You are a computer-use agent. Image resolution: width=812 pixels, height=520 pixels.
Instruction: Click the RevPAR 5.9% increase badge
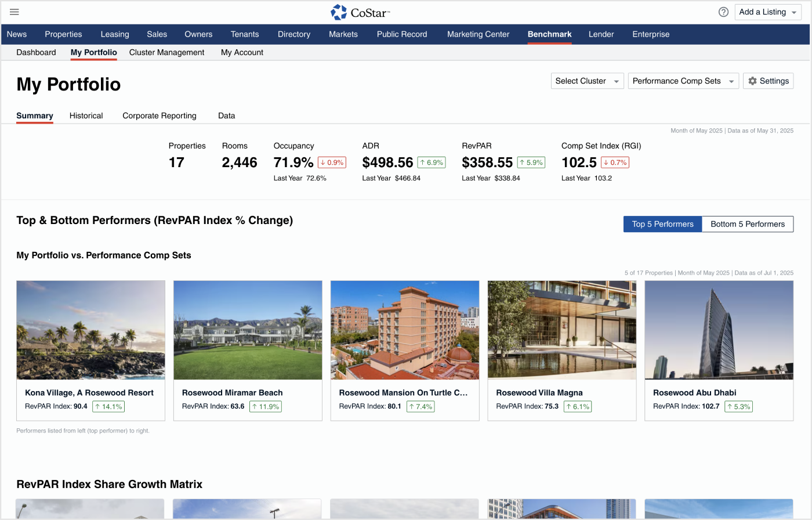tap(531, 162)
